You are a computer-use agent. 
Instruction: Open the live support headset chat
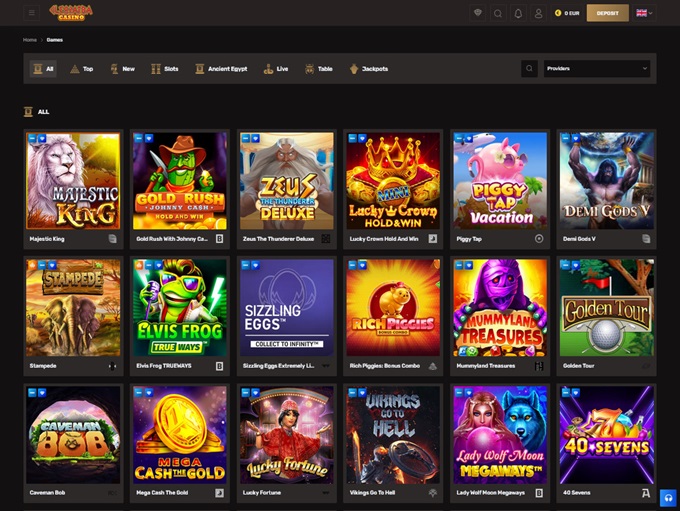(668, 498)
